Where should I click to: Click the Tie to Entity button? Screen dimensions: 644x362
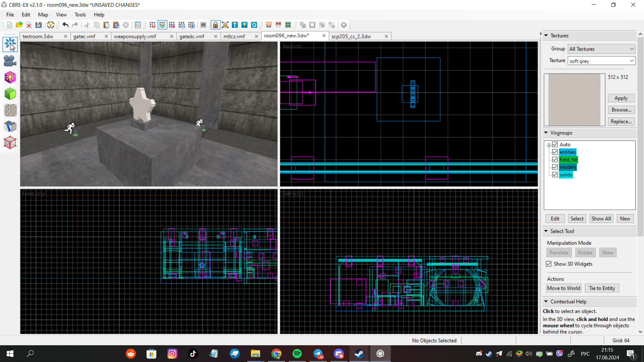602,288
